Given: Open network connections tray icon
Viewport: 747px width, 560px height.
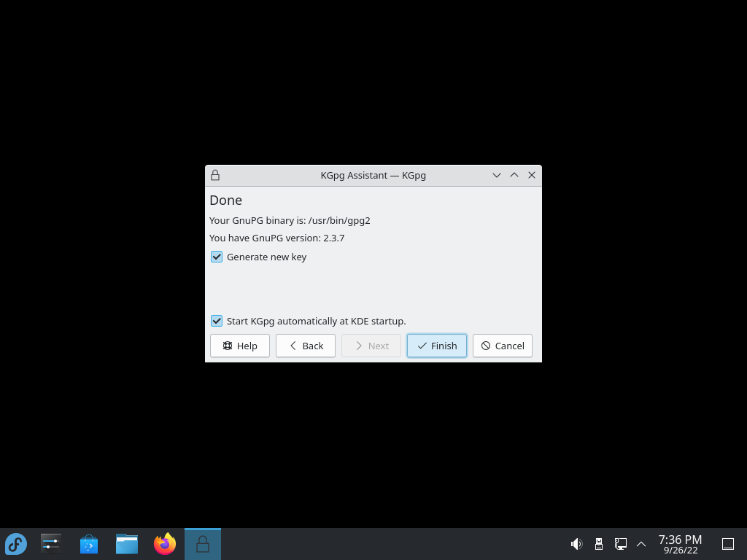Looking at the screenshot, I should [x=620, y=544].
